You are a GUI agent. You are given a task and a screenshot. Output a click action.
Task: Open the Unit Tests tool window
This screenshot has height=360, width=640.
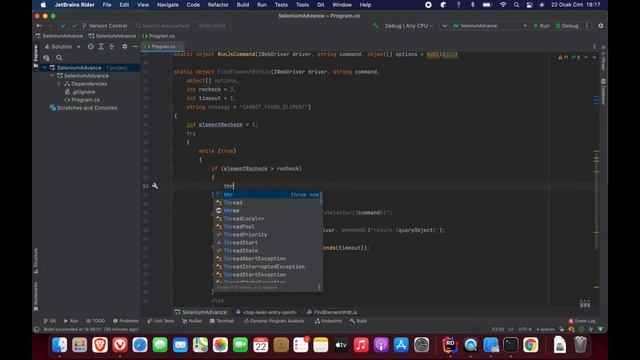160,321
